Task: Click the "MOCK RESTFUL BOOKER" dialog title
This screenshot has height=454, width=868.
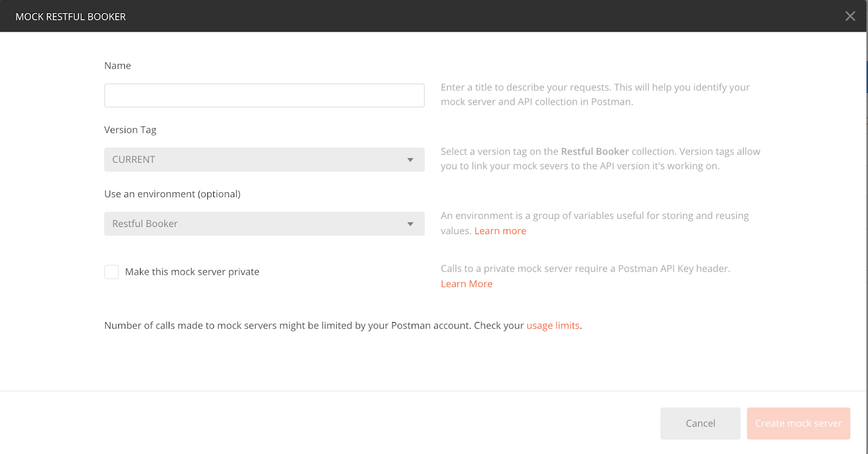Action: 71,17
